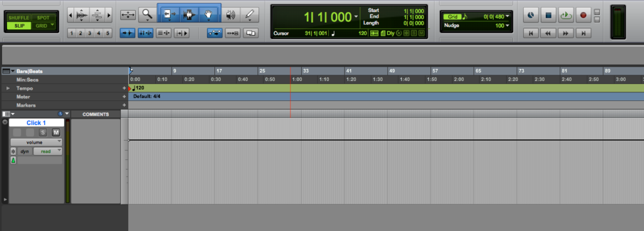Add a meter change with Meter plus
The height and width of the screenshot is (231, 644).
(x=124, y=97)
